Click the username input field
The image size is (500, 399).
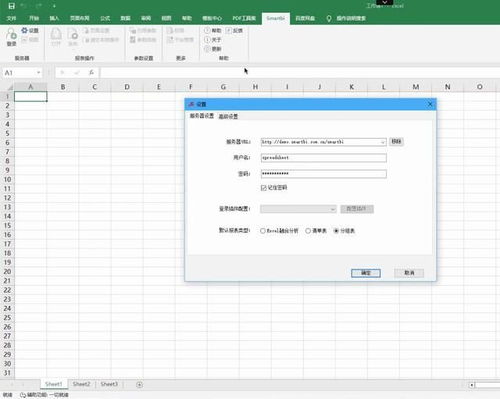tap(324, 158)
